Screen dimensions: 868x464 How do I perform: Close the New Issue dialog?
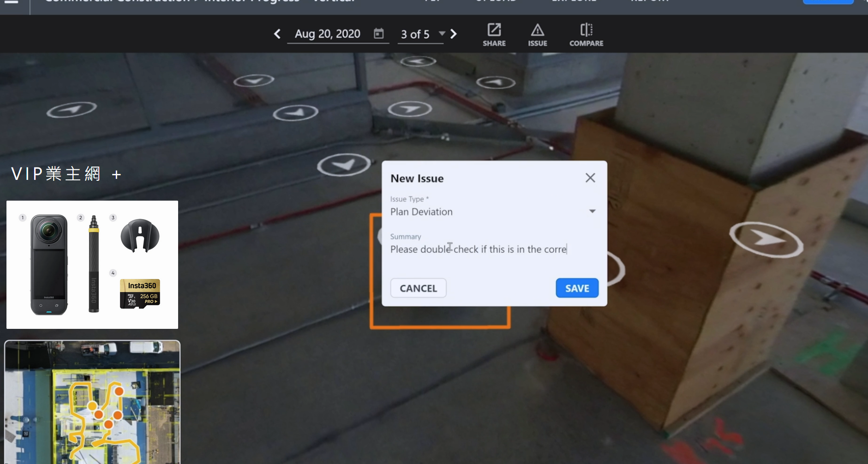click(x=590, y=178)
